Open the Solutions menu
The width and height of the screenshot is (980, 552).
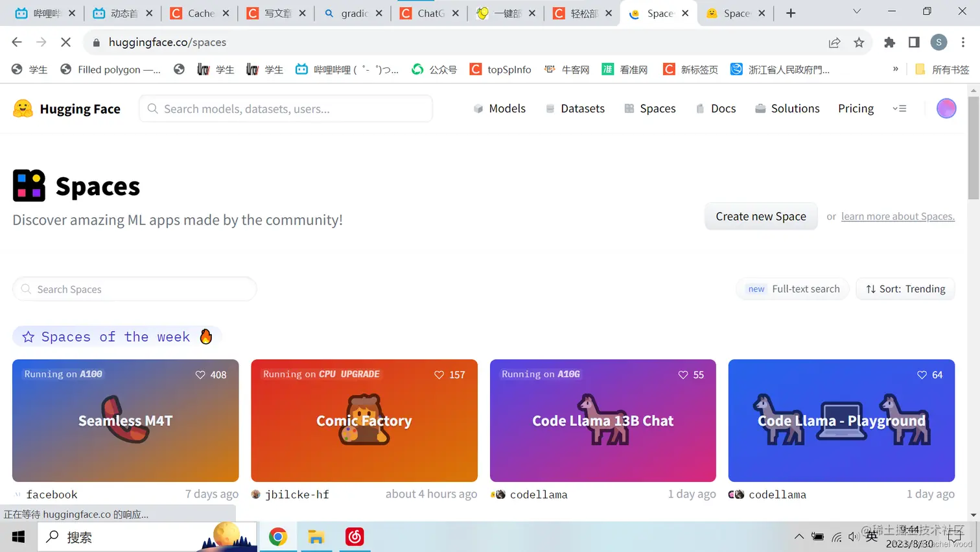[x=787, y=108]
